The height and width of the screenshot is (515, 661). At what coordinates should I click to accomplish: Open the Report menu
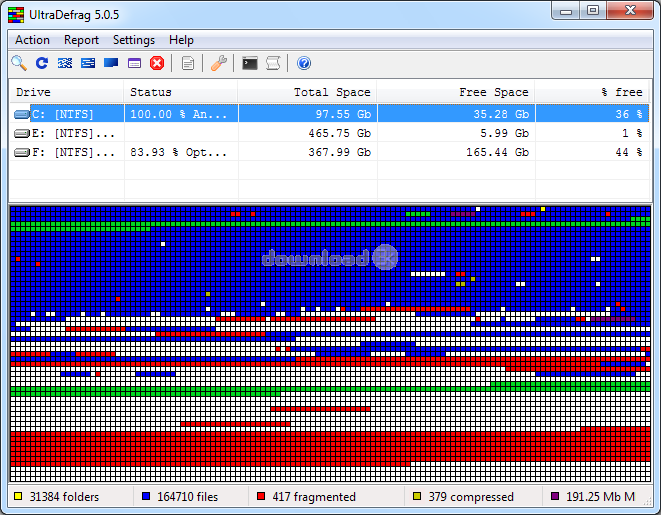81,40
